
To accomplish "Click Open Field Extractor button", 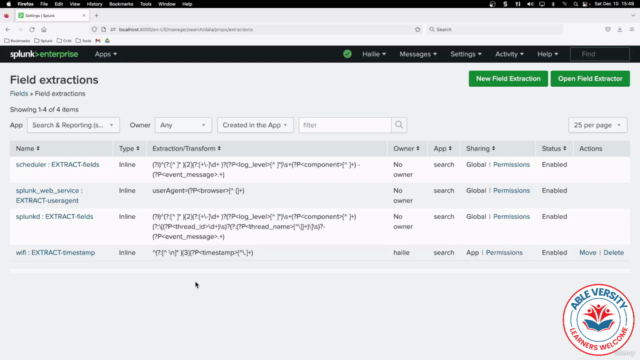I will 590,79.
